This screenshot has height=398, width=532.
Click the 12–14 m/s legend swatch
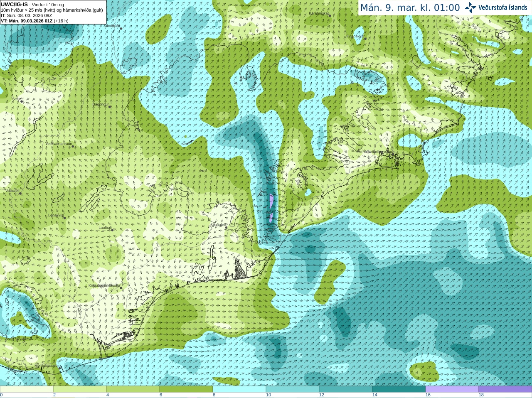coord(346,389)
